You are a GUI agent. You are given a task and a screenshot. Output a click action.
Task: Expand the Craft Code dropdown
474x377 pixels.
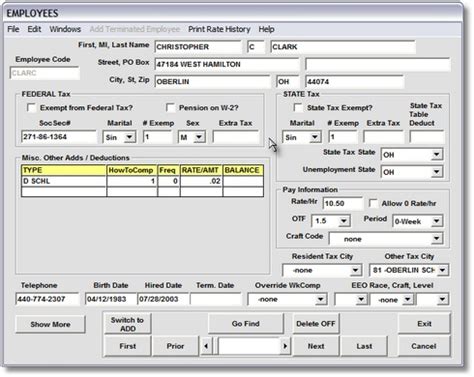(436, 239)
